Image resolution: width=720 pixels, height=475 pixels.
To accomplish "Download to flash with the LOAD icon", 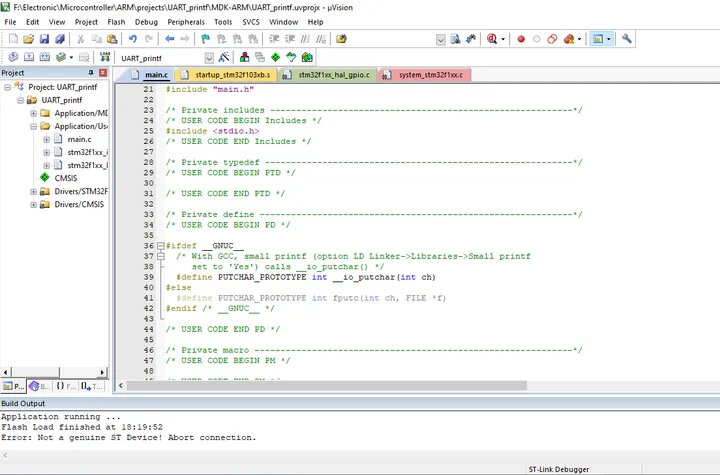I will pyautogui.click(x=105, y=57).
